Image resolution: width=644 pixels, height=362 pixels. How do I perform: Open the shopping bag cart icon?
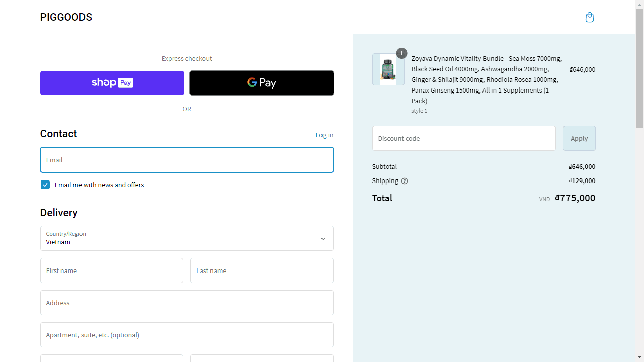pyautogui.click(x=590, y=17)
